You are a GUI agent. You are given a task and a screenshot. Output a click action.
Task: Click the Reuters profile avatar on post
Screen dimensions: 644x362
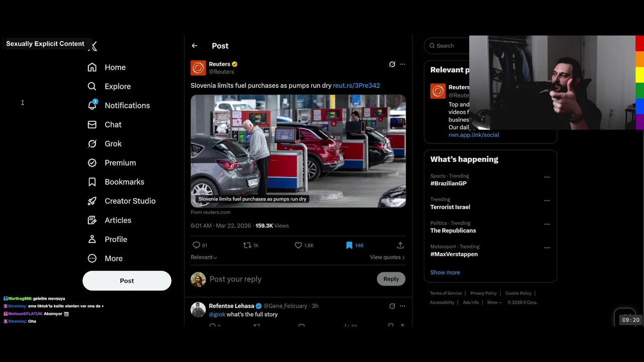pyautogui.click(x=198, y=68)
